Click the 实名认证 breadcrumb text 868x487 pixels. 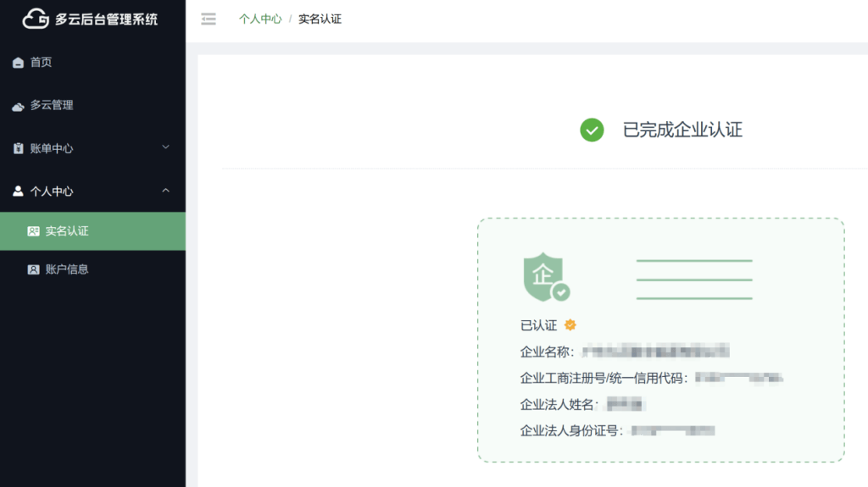coord(320,19)
